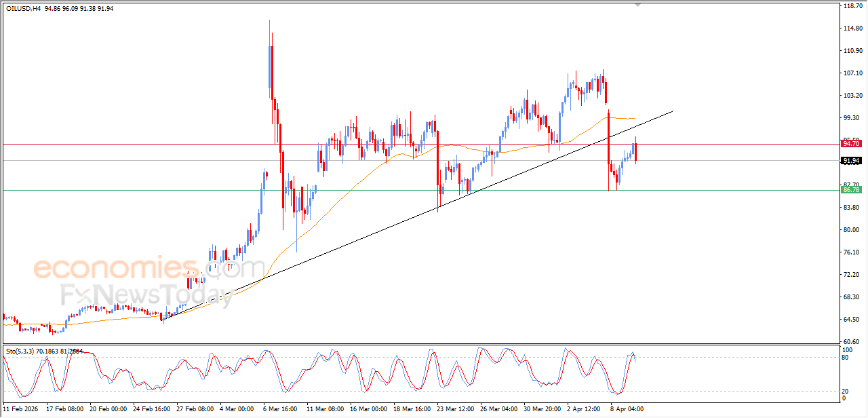This screenshot has width=868, height=418.
Task: Click the 24 Feb 16:00 time label
Action: tap(152, 410)
